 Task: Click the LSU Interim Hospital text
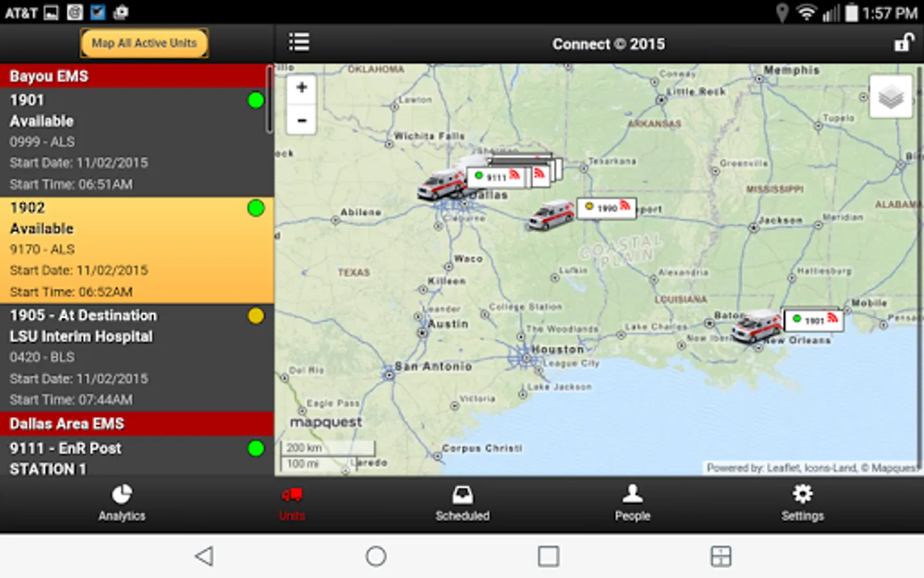(x=81, y=337)
